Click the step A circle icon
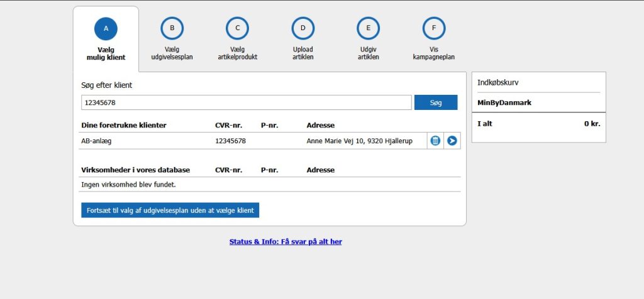Viewport: 644px width, 299px height. [106, 28]
